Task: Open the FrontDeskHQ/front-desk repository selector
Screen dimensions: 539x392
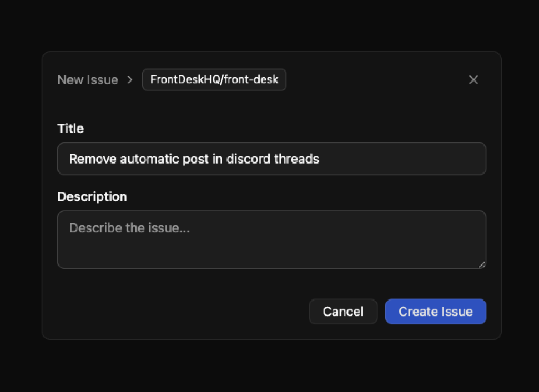Action: (214, 80)
